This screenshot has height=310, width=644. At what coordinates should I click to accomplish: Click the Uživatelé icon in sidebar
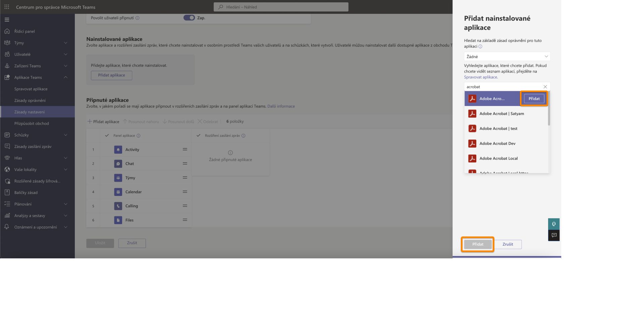(7, 54)
